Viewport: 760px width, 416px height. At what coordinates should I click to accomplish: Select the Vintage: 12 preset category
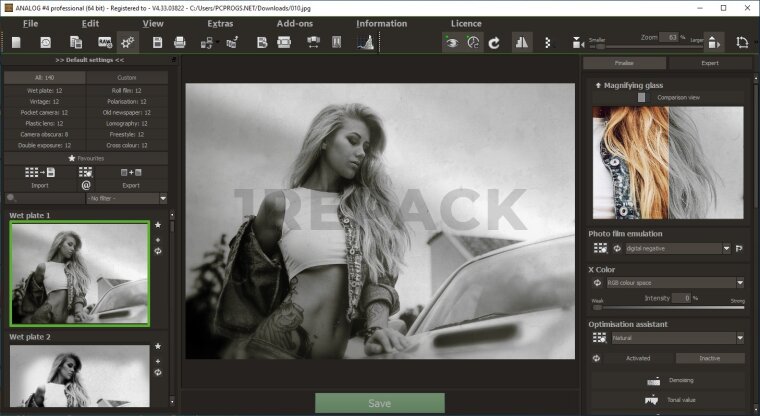(x=45, y=101)
